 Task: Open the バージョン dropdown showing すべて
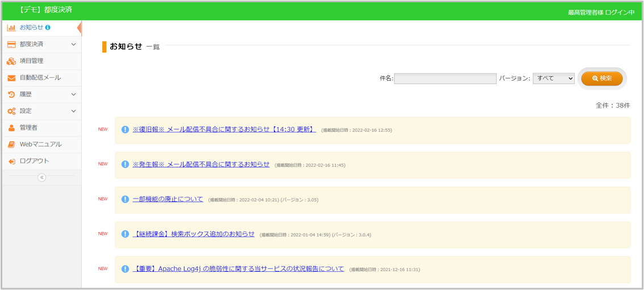coord(554,78)
